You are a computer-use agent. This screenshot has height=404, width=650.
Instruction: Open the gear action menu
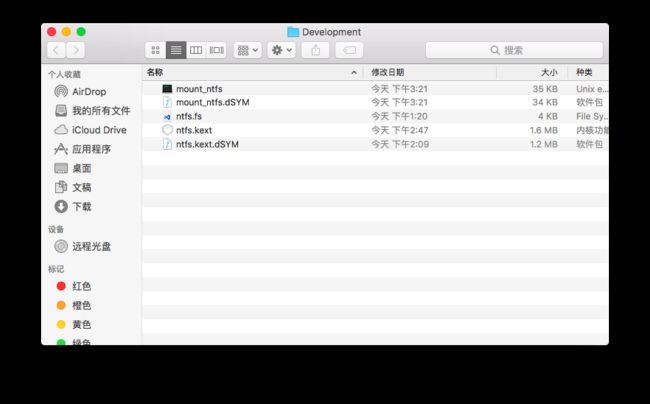(281, 50)
